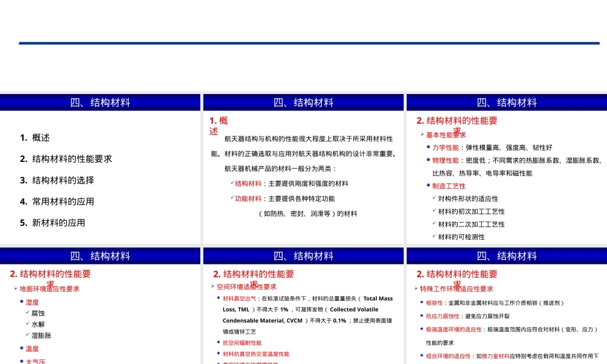Viewport: 607px width, 364px height.
Task: Select the red bullet "抗应力腐蚀性"
Action: click(443, 317)
